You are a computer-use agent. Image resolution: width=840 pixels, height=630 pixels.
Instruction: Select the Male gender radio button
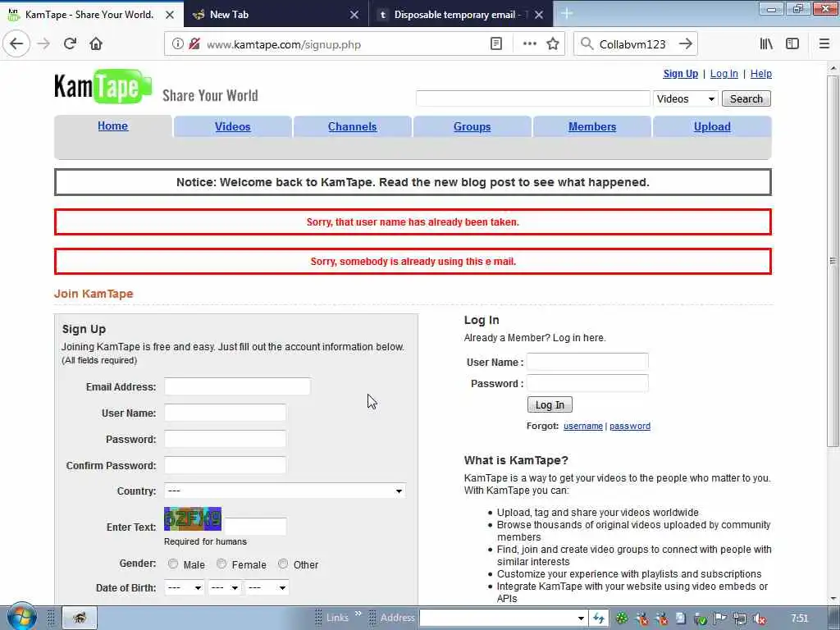click(173, 564)
